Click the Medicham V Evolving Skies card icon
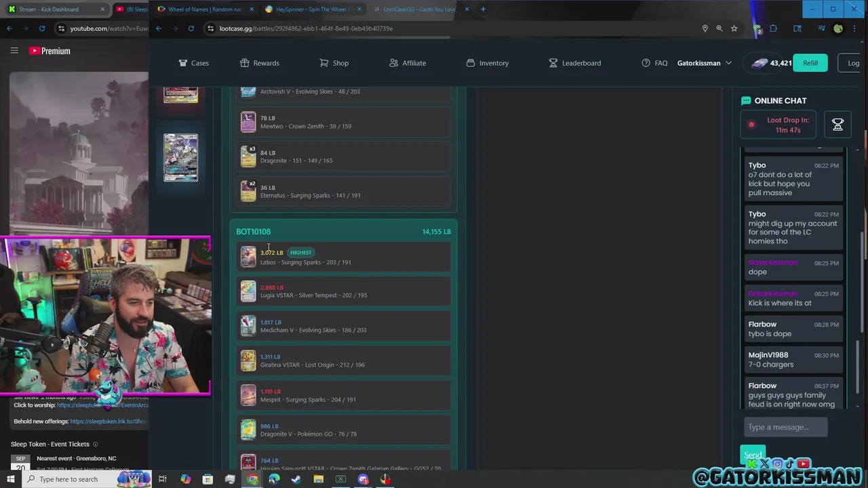 point(248,326)
